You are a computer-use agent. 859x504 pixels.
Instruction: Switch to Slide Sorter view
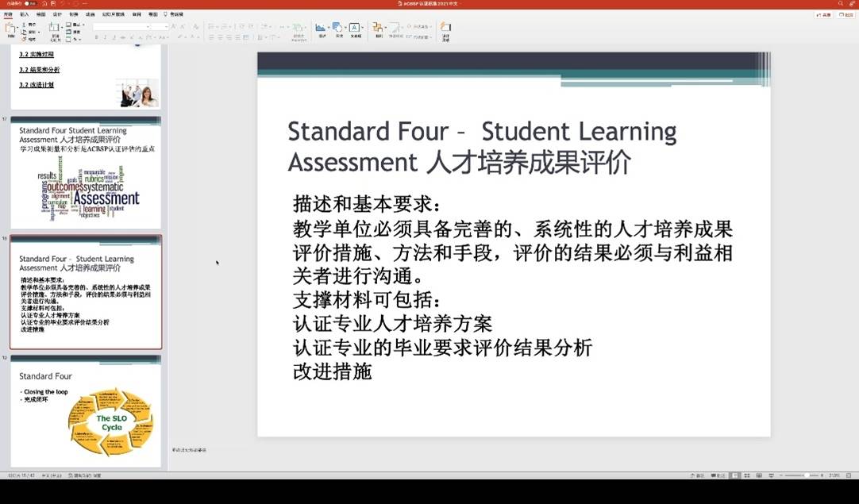click(x=748, y=475)
